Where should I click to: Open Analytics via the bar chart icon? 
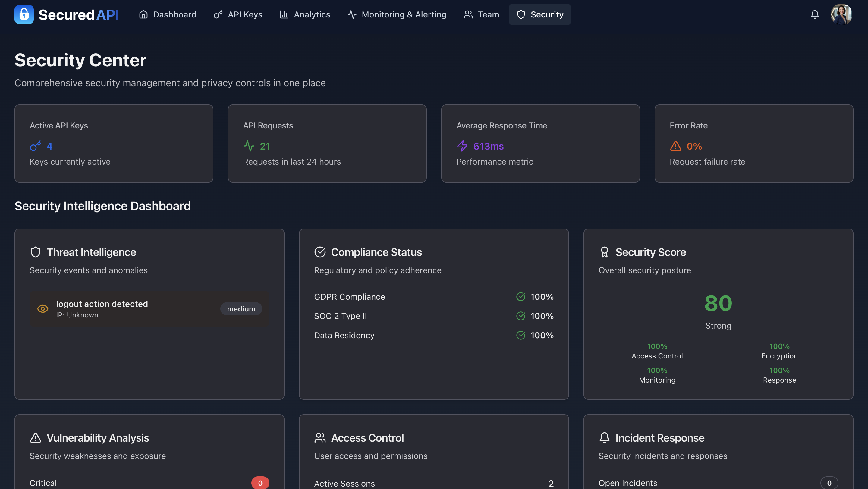284,14
